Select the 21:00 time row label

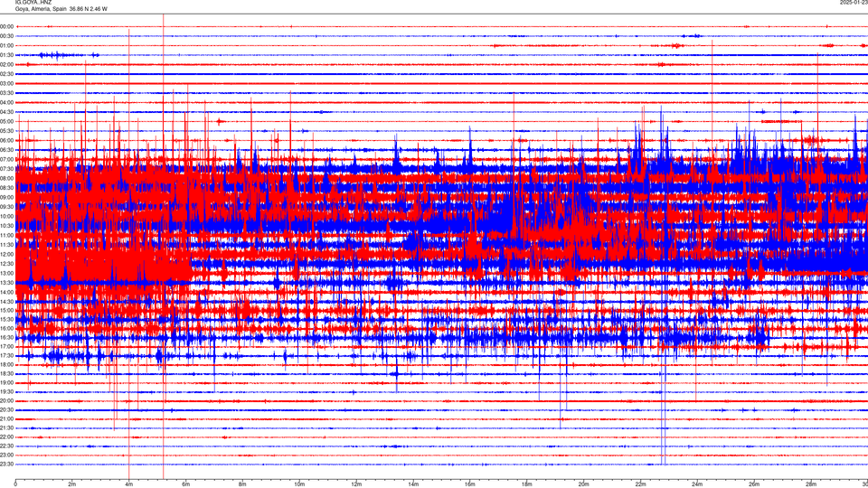click(x=6, y=418)
